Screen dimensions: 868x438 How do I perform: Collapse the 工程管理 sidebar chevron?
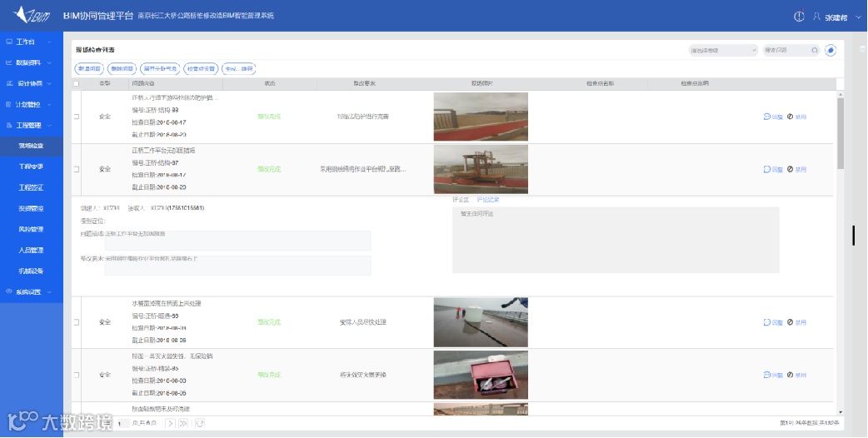[x=49, y=126]
